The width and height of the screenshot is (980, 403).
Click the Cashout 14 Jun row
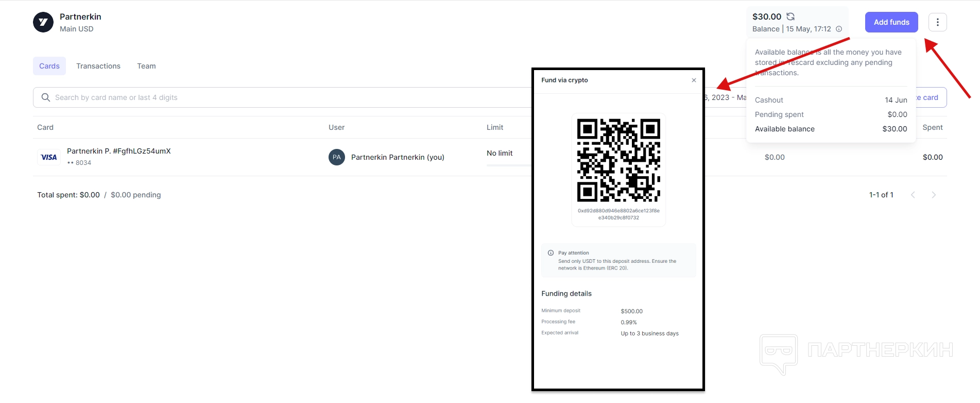[831, 100]
